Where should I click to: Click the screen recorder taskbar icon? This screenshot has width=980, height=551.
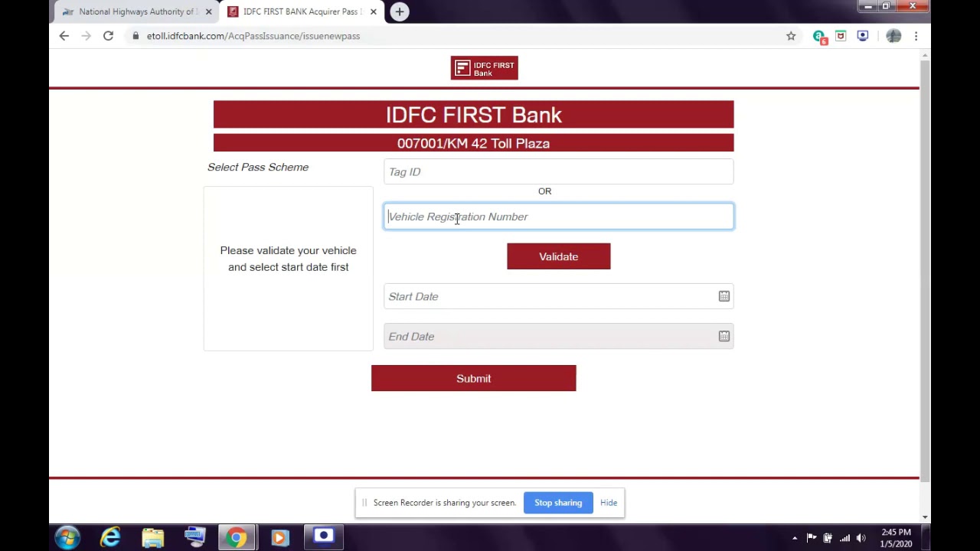(x=324, y=537)
